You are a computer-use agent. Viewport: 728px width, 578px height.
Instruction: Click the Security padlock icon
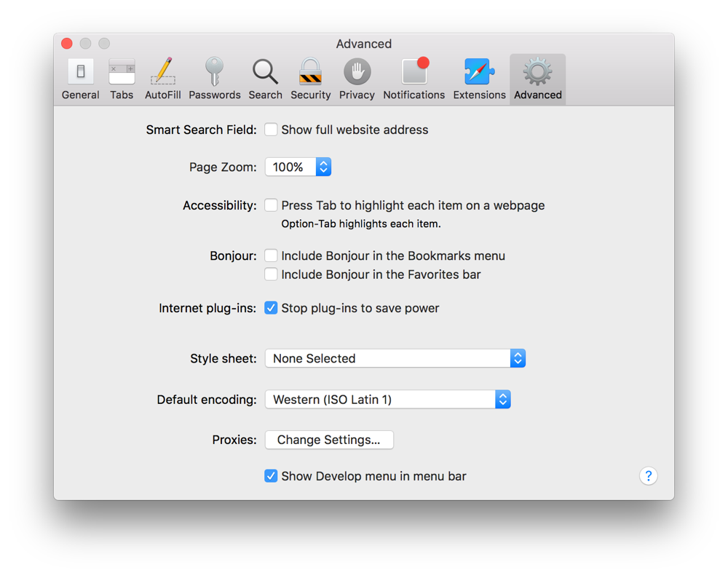pos(310,79)
